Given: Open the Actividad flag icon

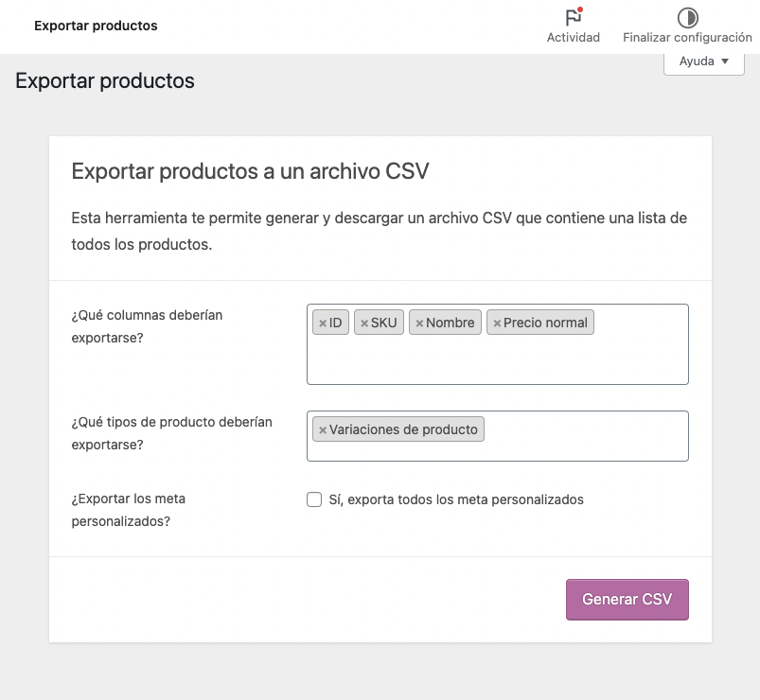Looking at the screenshot, I should point(574,17).
